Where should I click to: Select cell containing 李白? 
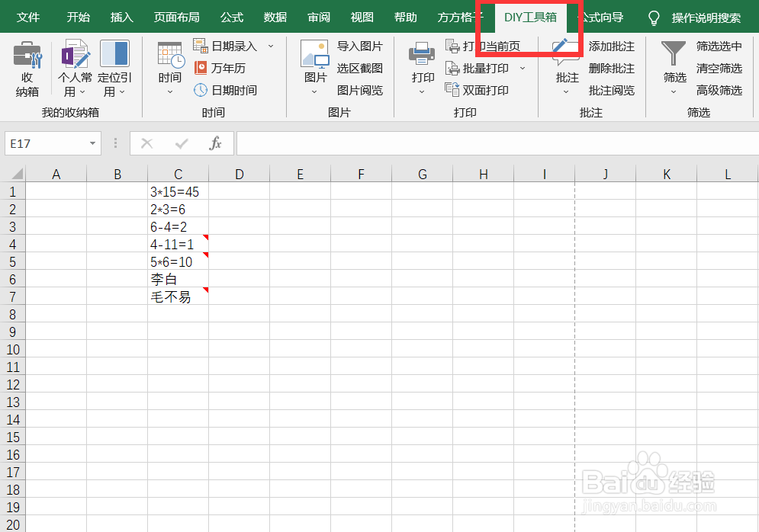[x=178, y=279]
